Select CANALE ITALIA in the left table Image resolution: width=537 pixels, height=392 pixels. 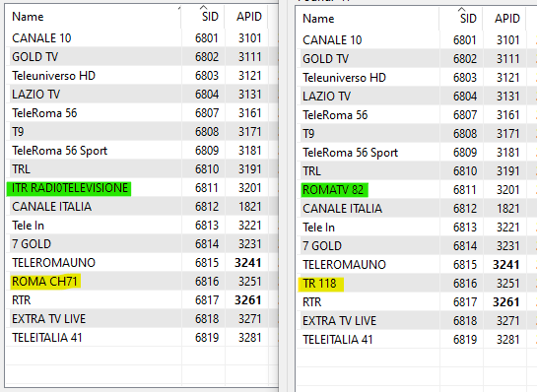(x=51, y=207)
